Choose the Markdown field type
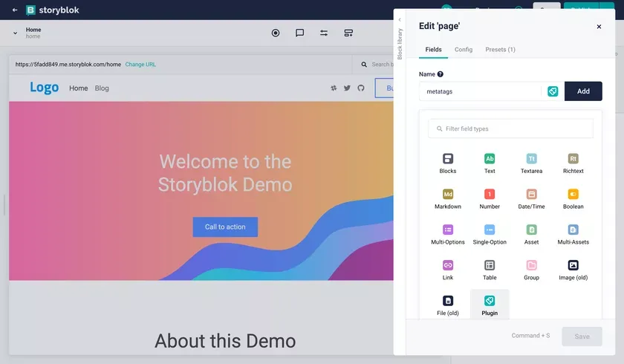The width and height of the screenshot is (624, 364). click(x=448, y=199)
